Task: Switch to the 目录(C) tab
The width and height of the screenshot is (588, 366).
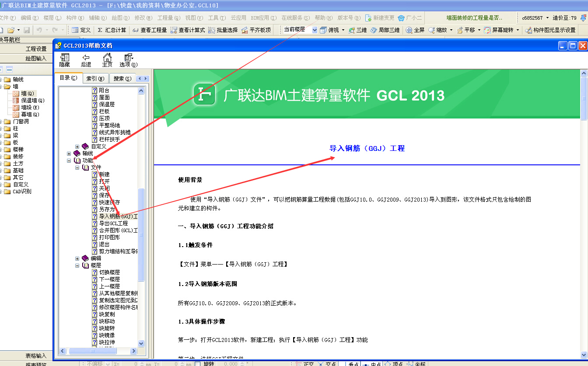Action: point(68,78)
